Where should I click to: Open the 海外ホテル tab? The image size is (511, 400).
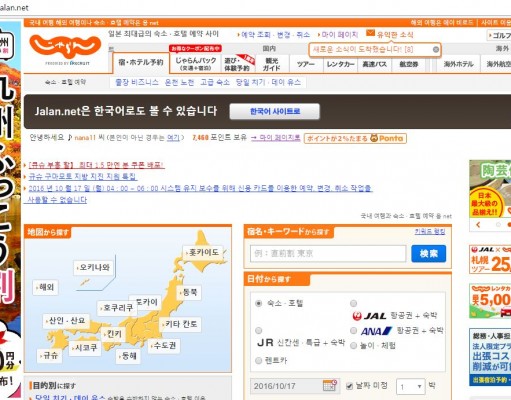click(458, 64)
